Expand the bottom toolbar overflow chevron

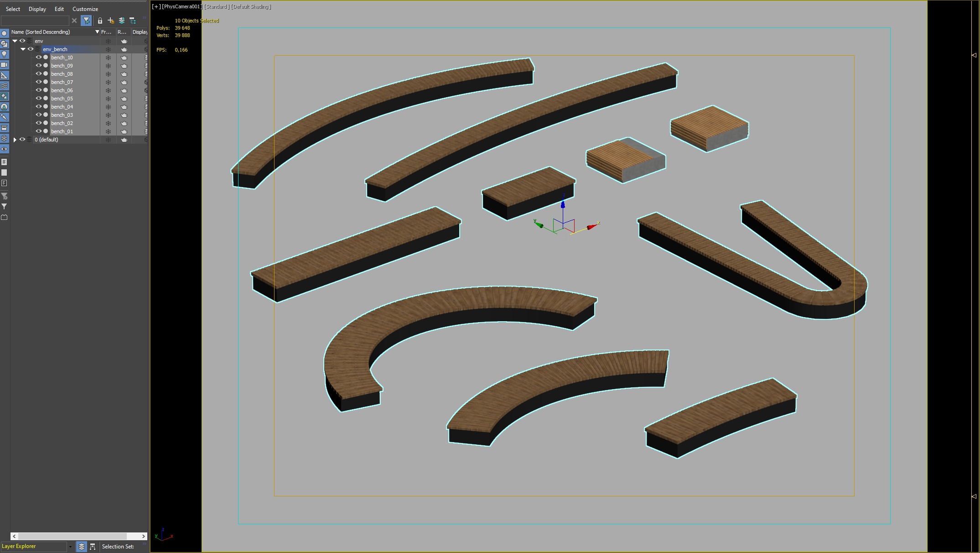coord(144,544)
